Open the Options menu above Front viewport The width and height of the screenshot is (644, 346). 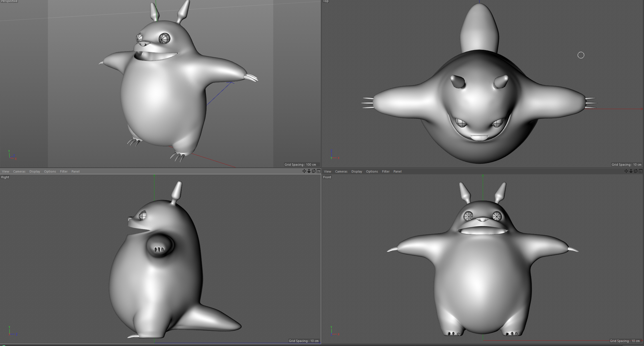click(x=372, y=171)
